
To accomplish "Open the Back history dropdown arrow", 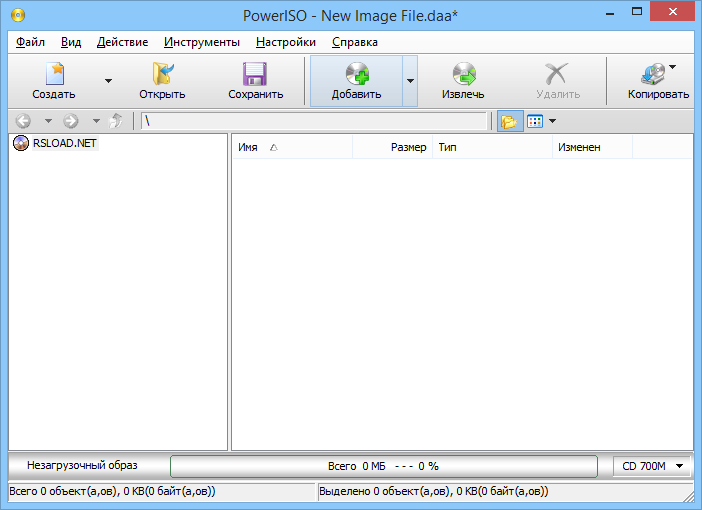I will [x=48, y=121].
